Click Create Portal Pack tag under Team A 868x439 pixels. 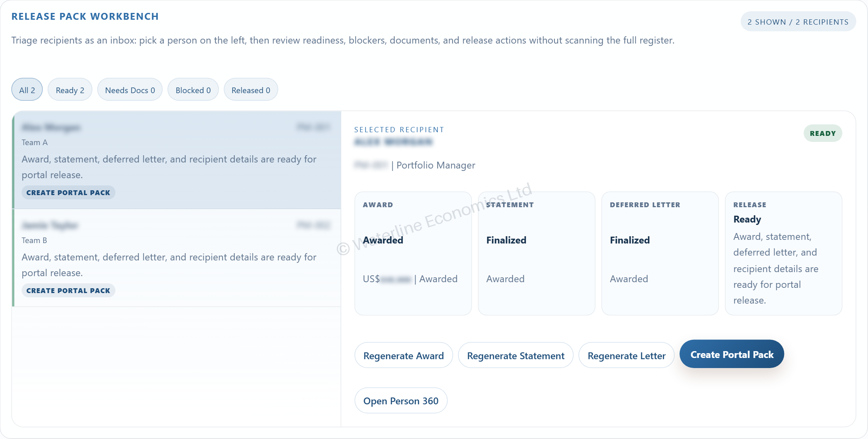click(x=68, y=193)
